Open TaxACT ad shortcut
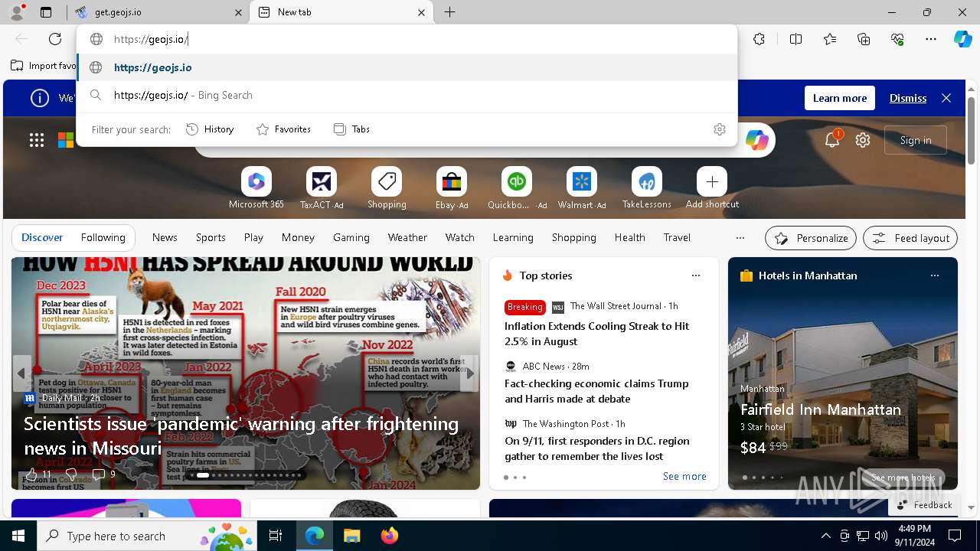Screen dimensions: 980x551 (x=322, y=188)
